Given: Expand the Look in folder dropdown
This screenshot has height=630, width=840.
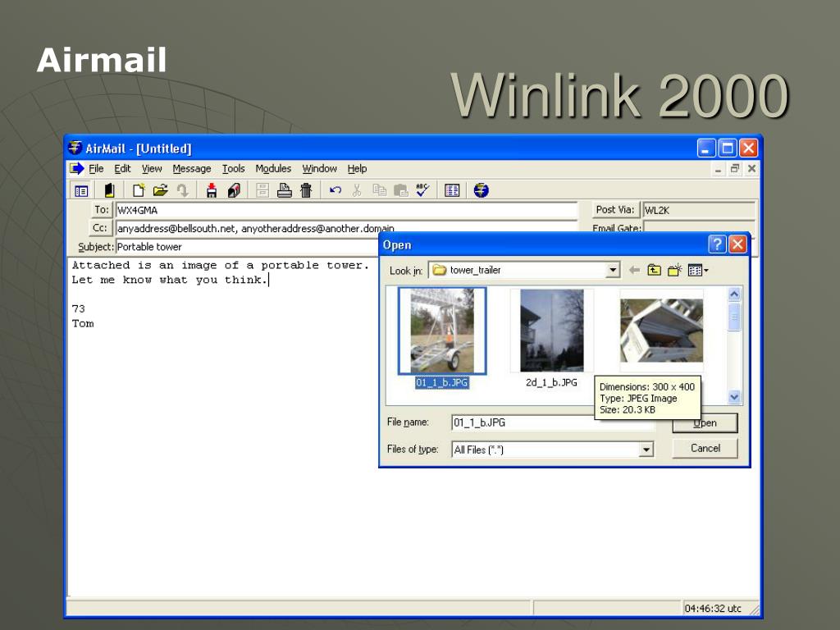Looking at the screenshot, I should point(612,271).
